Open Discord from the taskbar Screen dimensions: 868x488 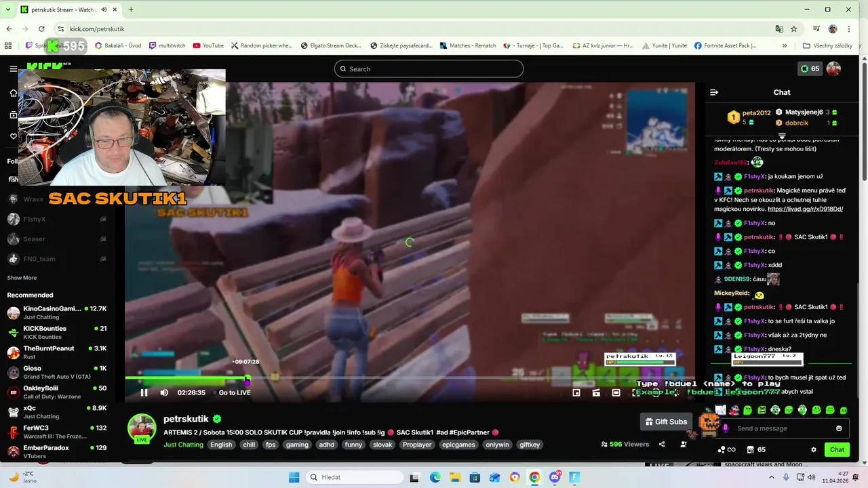click(x=555, y=477)
